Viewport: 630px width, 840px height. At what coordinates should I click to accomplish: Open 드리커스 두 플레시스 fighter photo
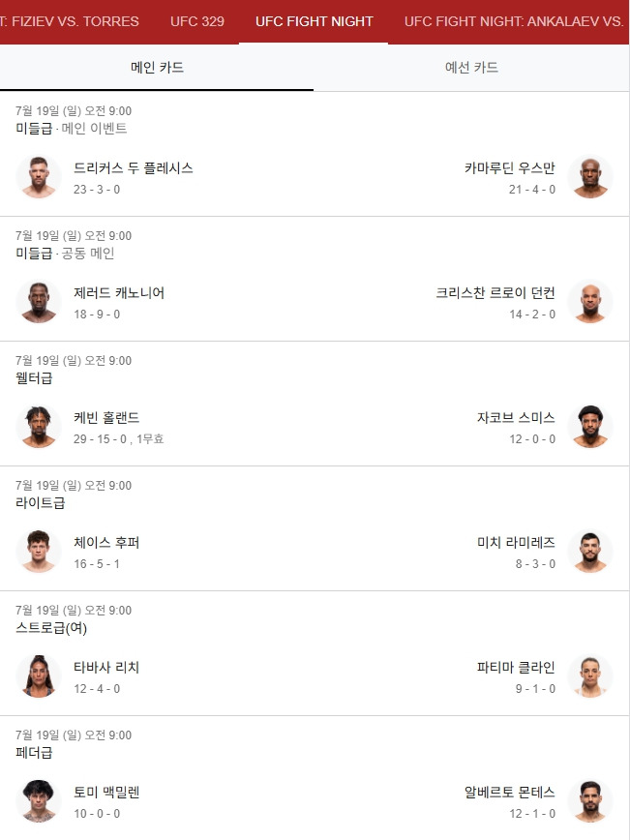click(x=39, y=177)
